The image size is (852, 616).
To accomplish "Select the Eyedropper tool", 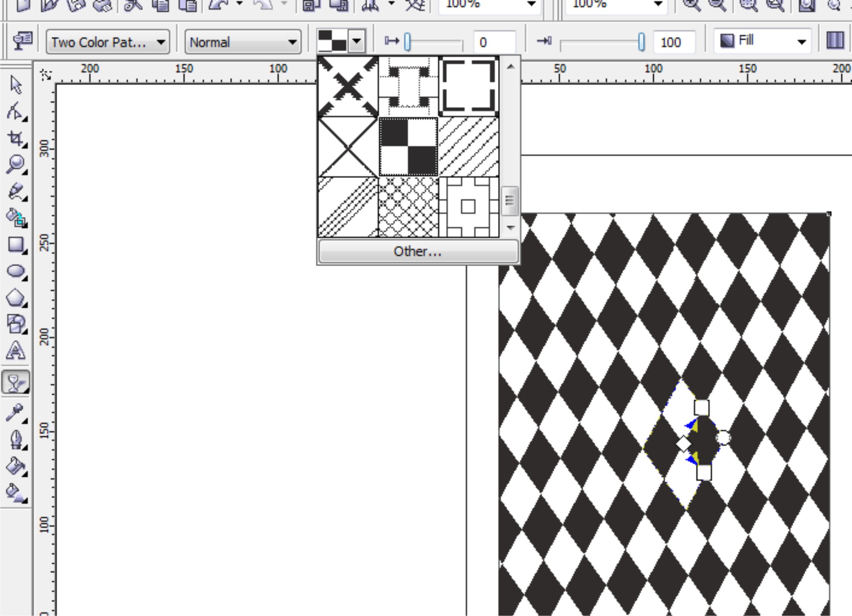I will pos(16,413).
